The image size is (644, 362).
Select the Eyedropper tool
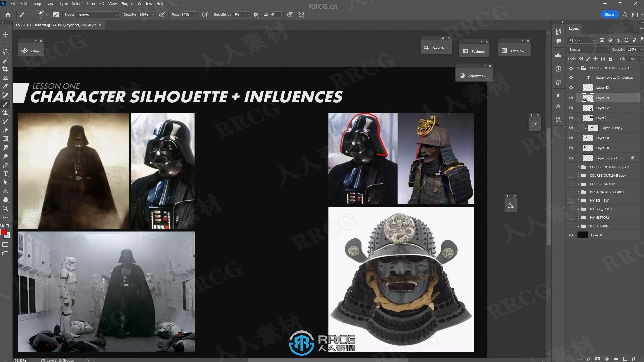coord(5,86)
